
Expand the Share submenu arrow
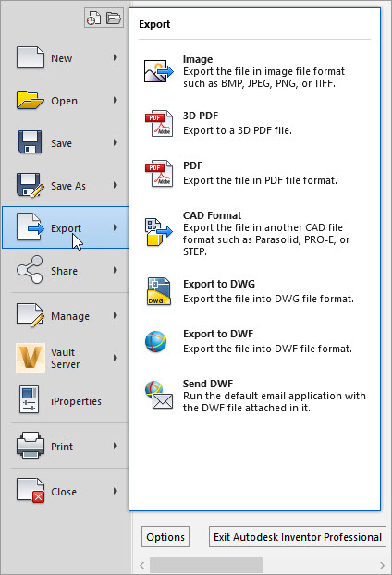point(116,270)
